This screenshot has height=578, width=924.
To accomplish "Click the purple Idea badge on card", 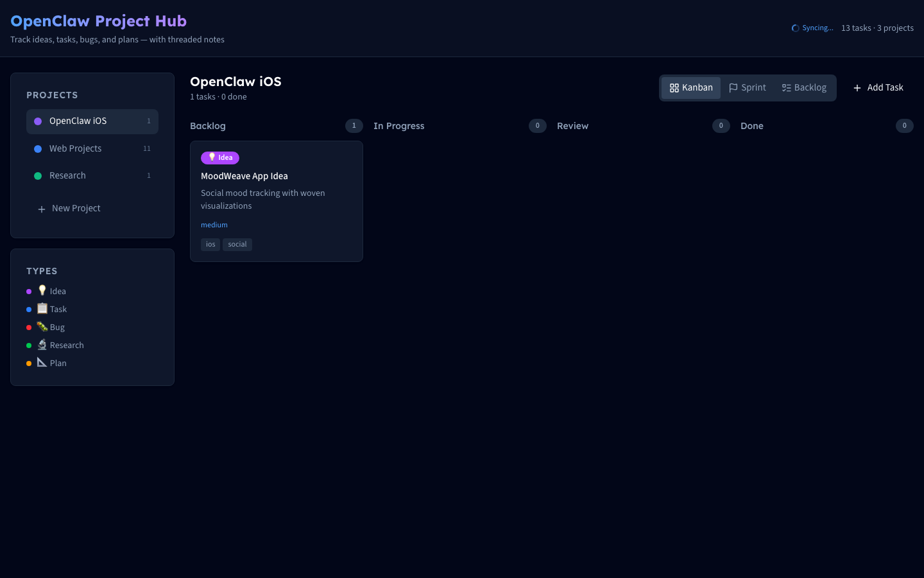I will [x=220, y=158].
